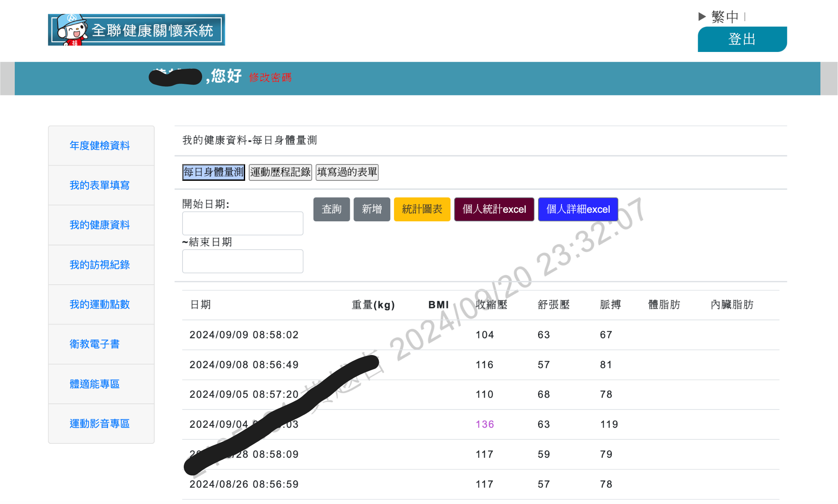Click pulse value 67

click(x=606, y=335)
